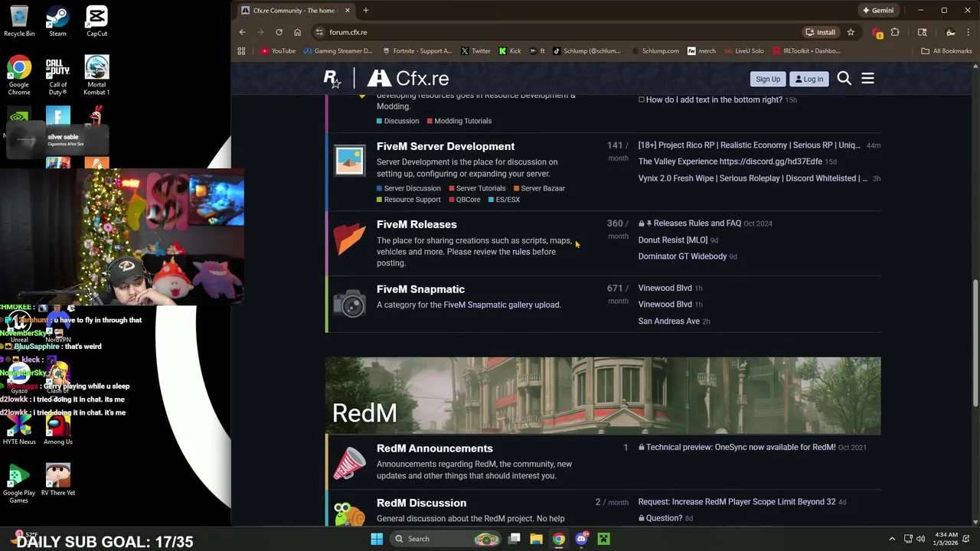
Task: Open the Google Chrome desktop shortcut
Action: (x=19, y=76)
